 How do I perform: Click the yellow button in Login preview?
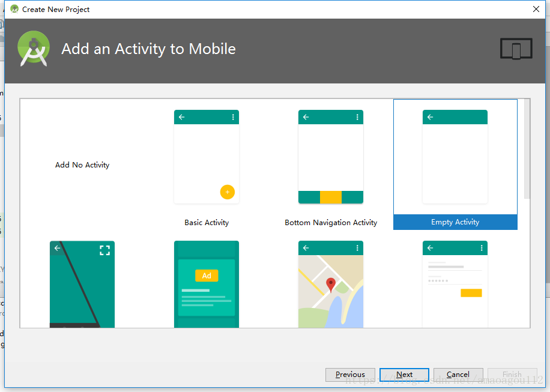471,293
